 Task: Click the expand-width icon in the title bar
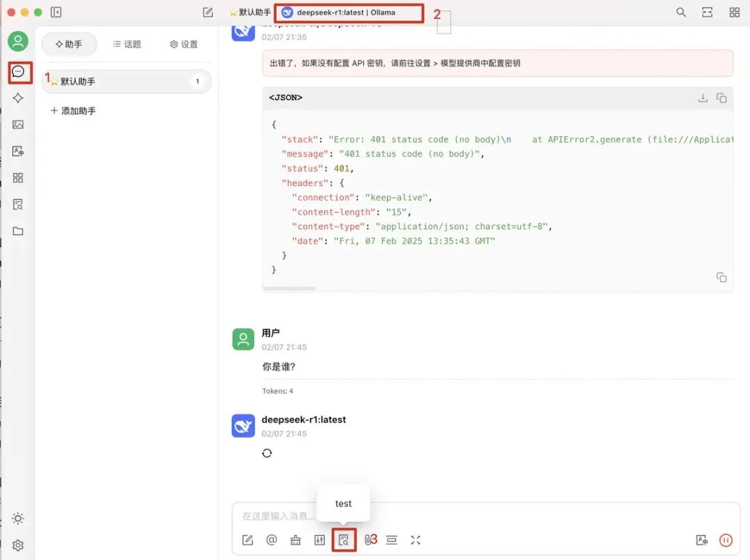(x=708, y=12)
